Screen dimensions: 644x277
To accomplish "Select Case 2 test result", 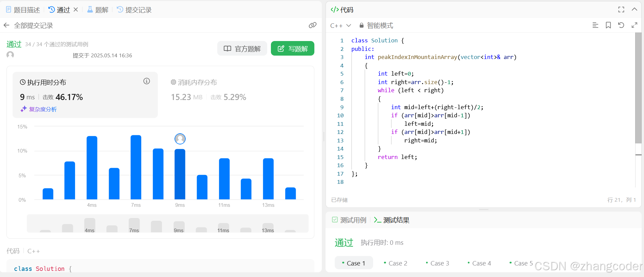I will point(395,263).
